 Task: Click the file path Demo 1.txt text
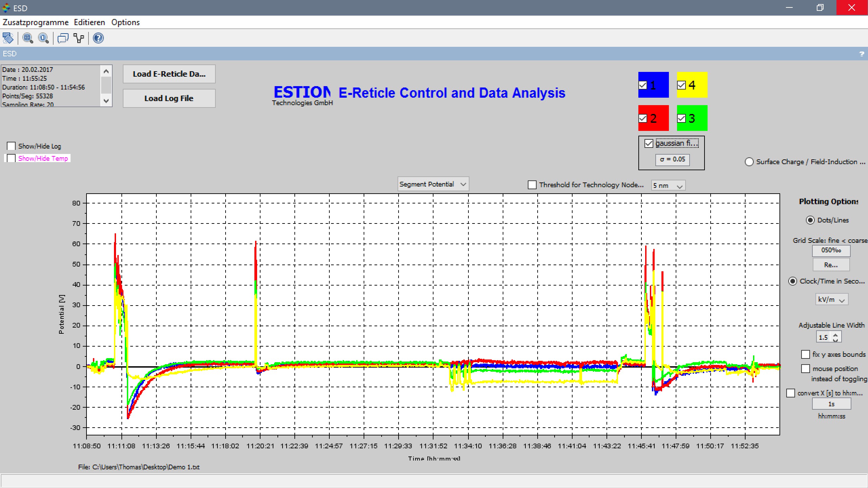(x=139, y=467)
